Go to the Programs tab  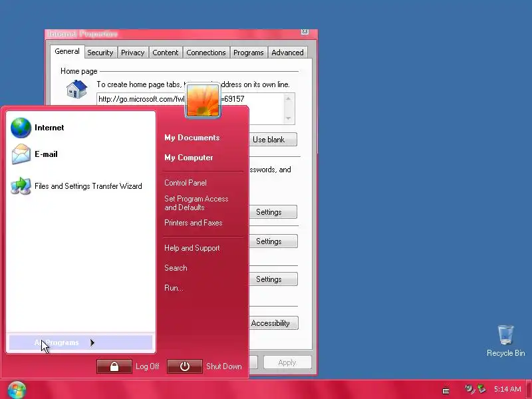pos(248,53)
